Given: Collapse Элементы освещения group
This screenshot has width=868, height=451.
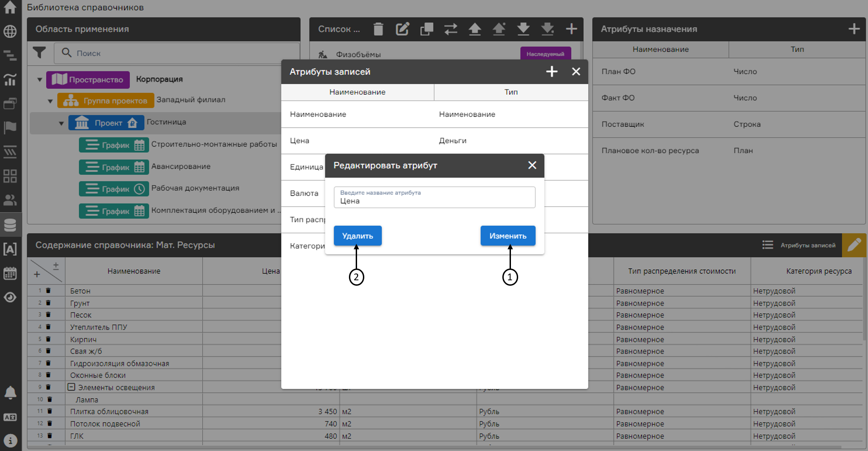Looking at the screenshot, I should coord(72,387).
